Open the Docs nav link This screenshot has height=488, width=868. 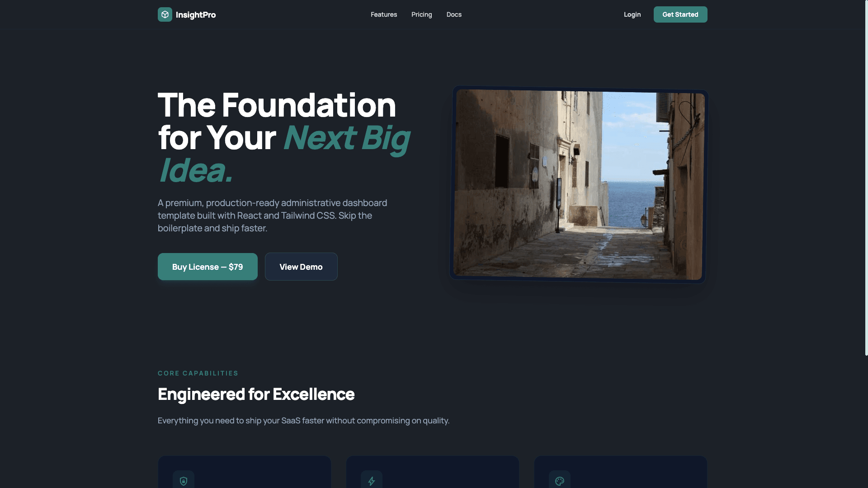coord(454,14)
